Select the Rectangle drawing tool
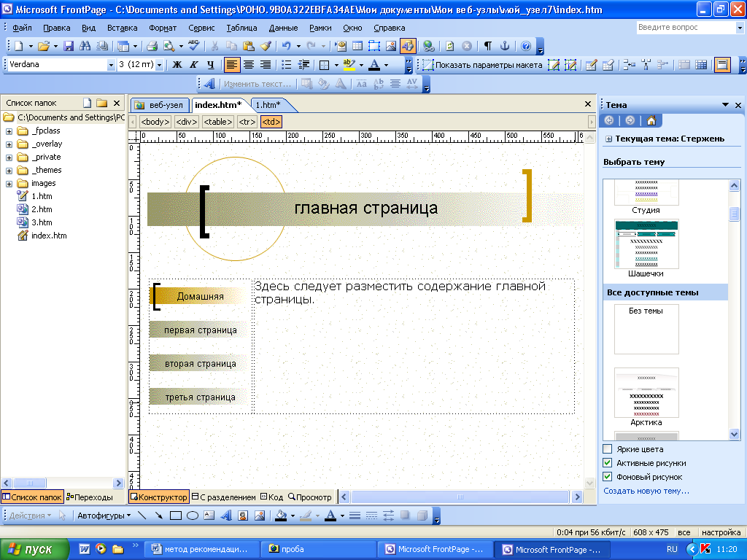The height and width of the screenshot is (560, 747). (176, 516)
